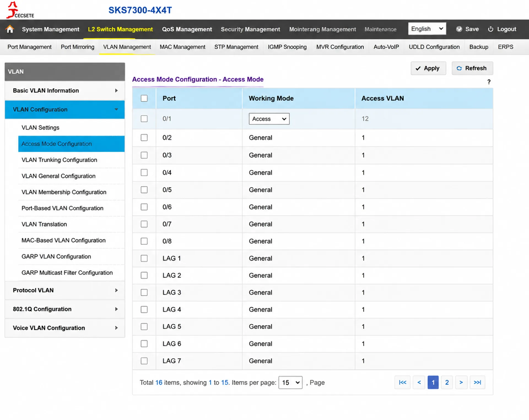Open the Maintenance menu
Screen dimensions: 529x420
click(380, 29)
